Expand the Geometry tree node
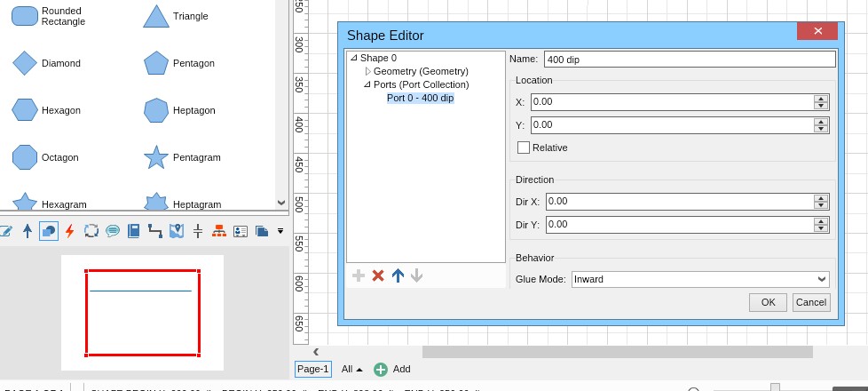The height and width of the screenshot is (391, 868). [x=367, y=71]
